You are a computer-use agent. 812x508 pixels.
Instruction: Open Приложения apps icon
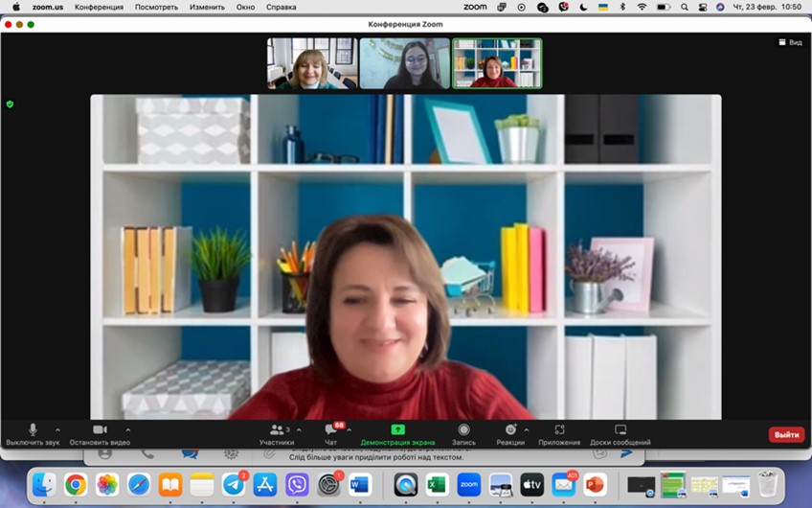click(559, 434)
